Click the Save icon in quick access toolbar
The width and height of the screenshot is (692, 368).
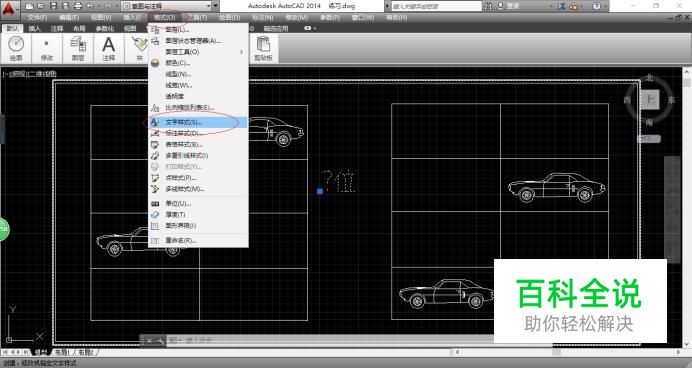pos(53,6)
